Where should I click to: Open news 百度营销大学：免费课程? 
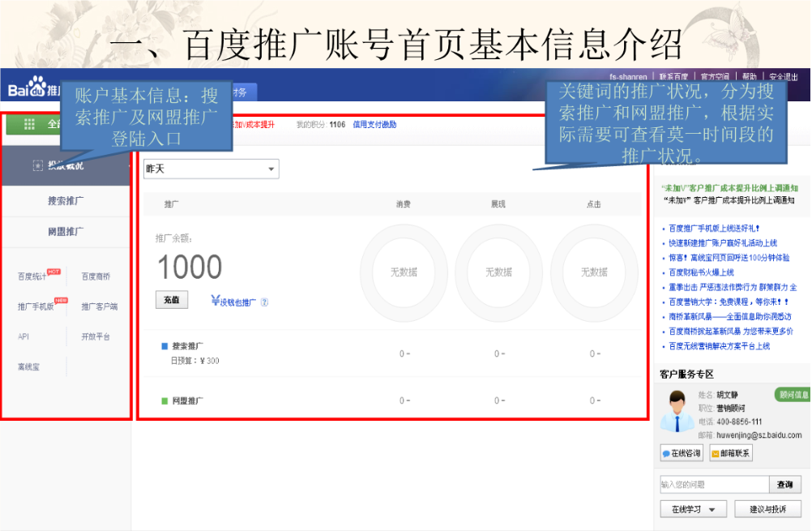(729, 302)
